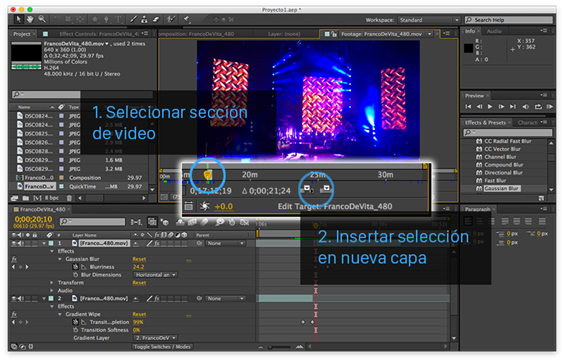Click the timeline zoom slider at bottom

point(280,347)
